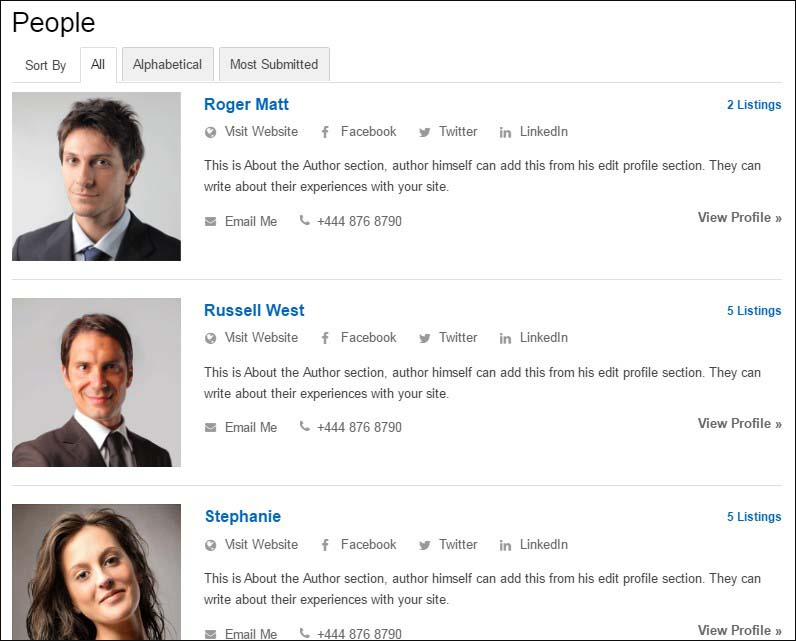796x641 pixels.
Task: Click the Sort By label
Action: (46, 65)
